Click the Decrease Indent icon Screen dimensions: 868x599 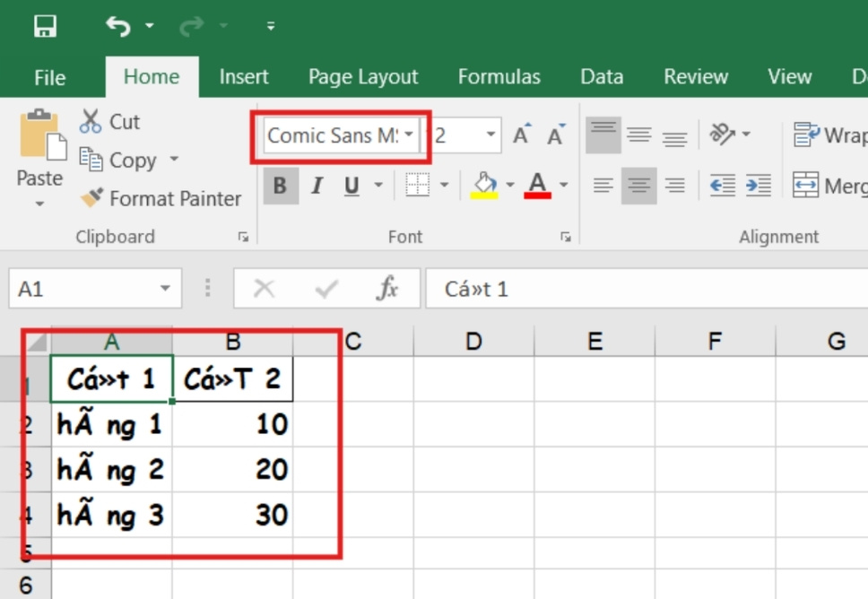(x=722, y=186)
